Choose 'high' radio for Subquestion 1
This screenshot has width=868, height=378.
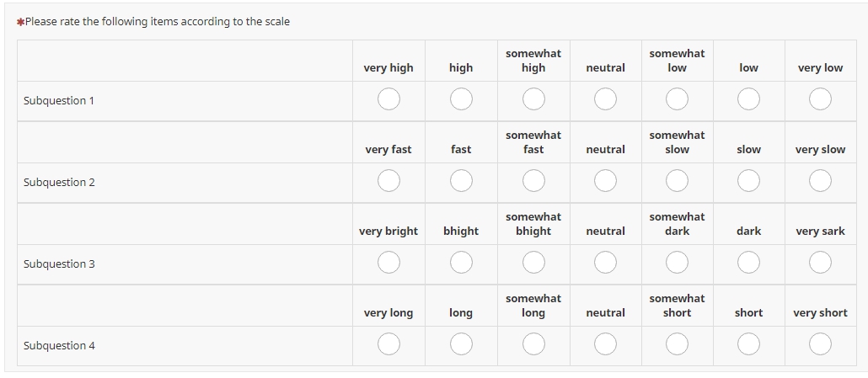[461, 99]
